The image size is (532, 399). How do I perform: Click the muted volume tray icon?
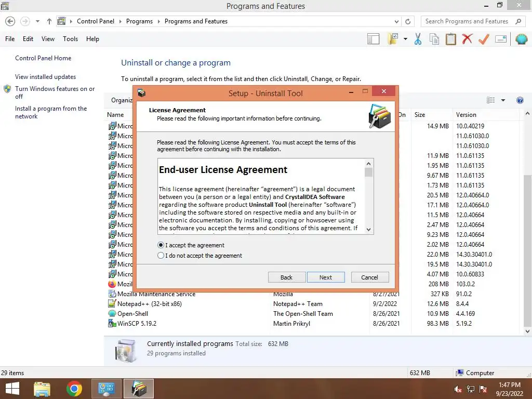tap(458, 389)
